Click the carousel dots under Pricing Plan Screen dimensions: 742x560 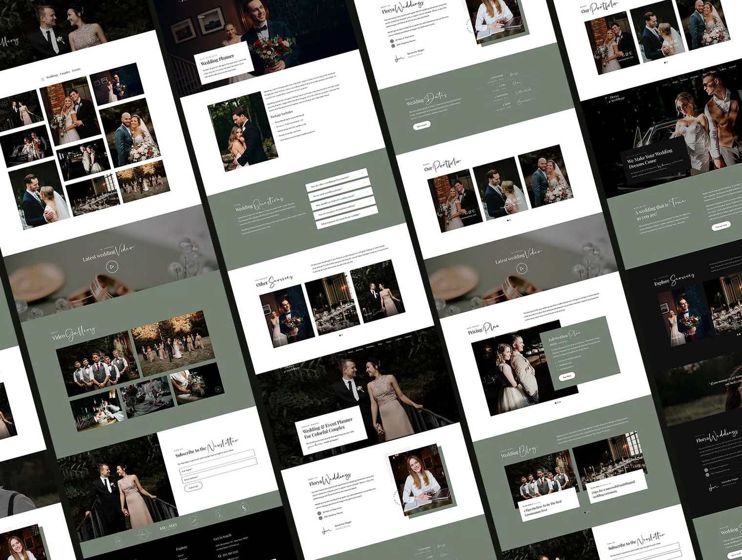coord(557,402)
